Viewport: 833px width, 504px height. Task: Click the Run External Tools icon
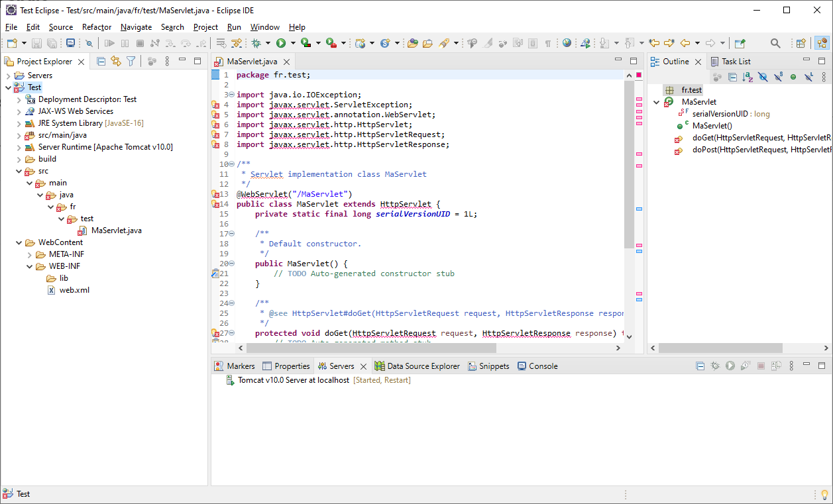coord(331,43)
